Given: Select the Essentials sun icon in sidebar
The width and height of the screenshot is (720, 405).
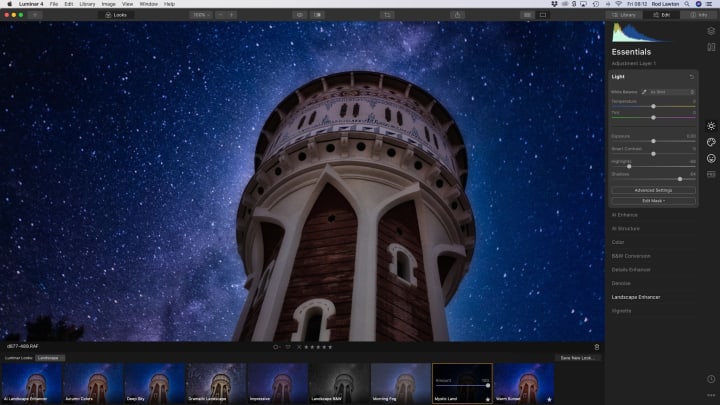Looking at the screenshot, I should pos(711,126).
